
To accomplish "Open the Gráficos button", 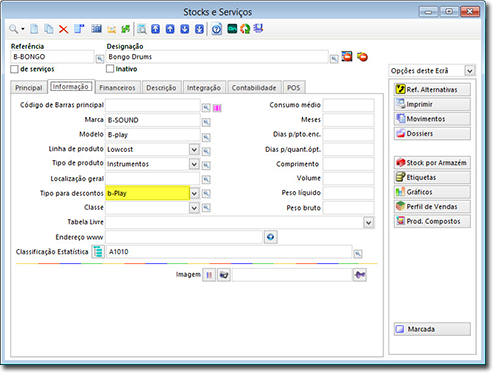I will (432, 192).
